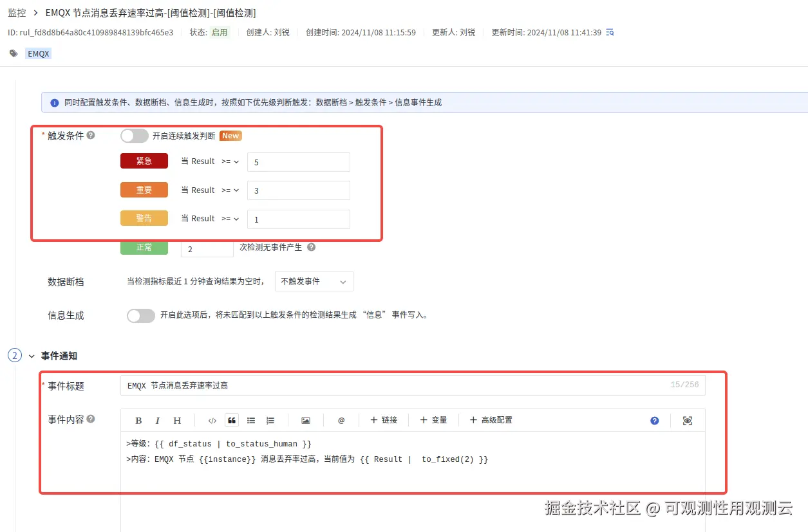
Task: Open update history icon next to 更新时间
Action: coord(610,32)
